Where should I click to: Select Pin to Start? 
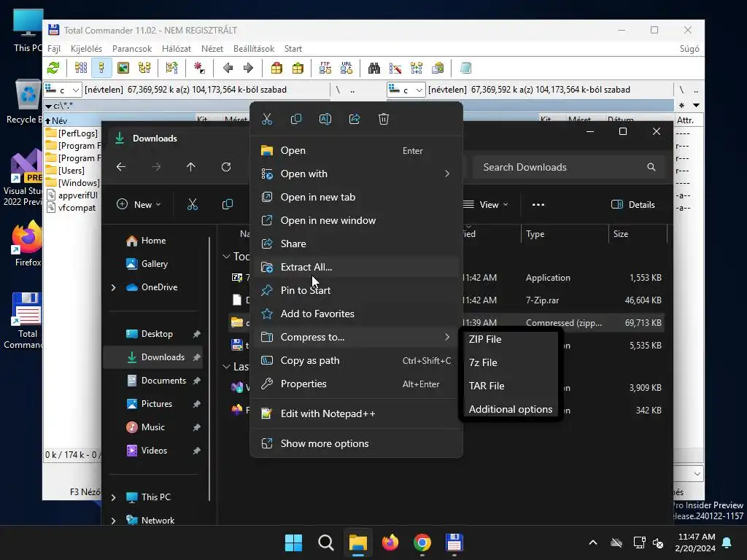tap(356, 290)
